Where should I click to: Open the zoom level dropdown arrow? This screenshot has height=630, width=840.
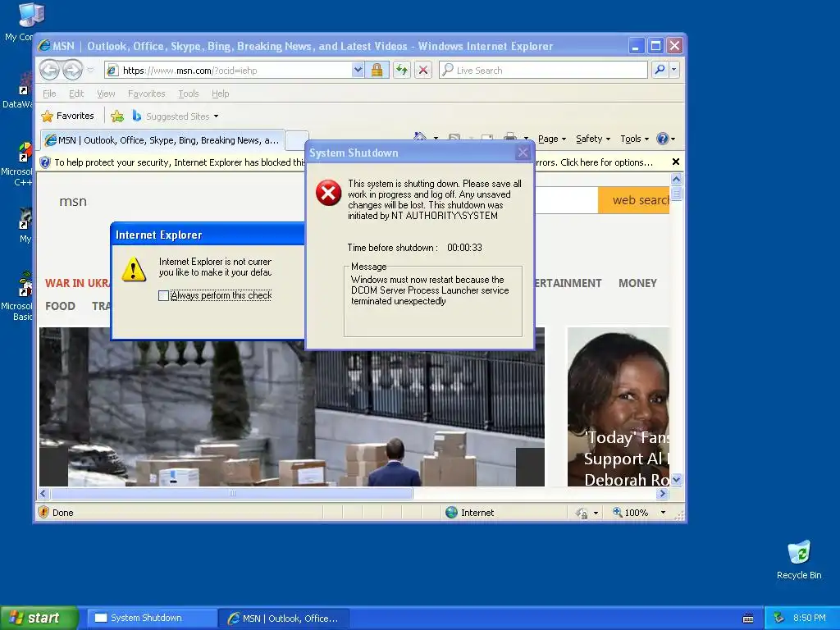tap(663, 513)
